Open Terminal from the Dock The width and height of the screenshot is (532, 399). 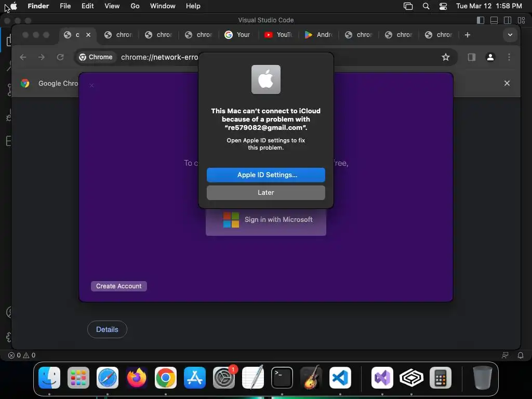[x=282, y=378]
